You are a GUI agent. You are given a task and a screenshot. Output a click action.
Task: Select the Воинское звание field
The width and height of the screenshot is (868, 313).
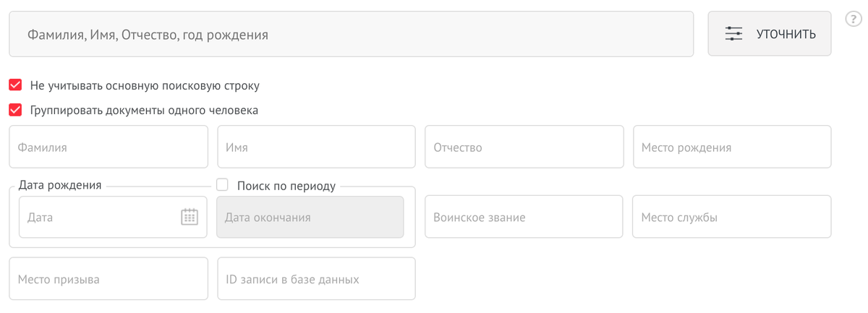coord(524,217)
